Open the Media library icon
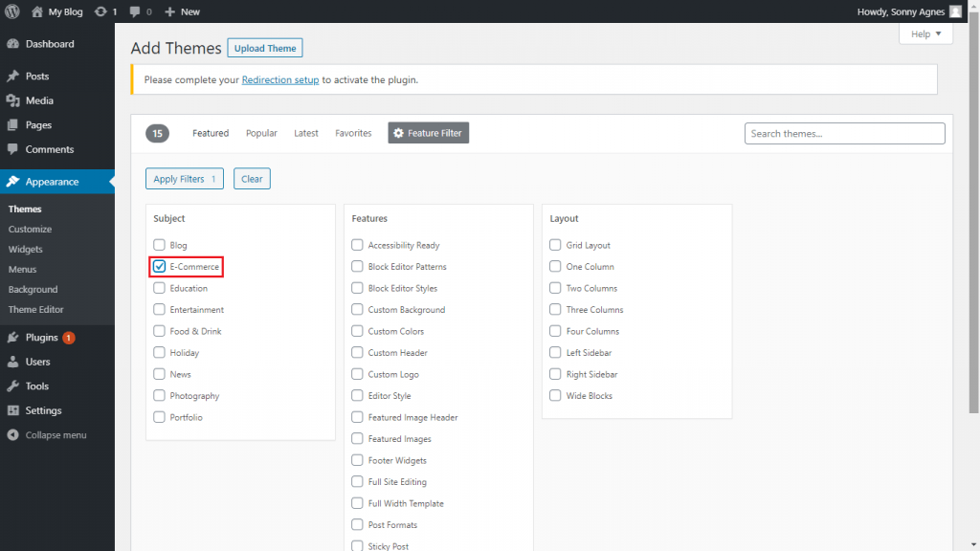 [x=13, y=100]
